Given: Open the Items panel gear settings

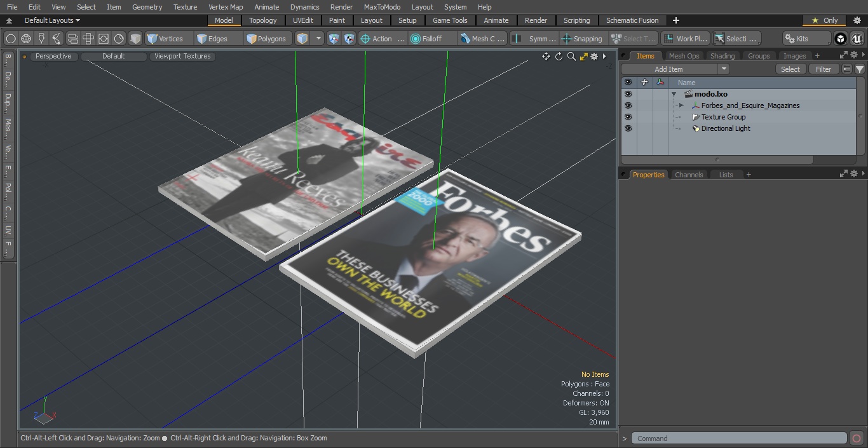Looking at the screenshot, I should pos(855,56).
